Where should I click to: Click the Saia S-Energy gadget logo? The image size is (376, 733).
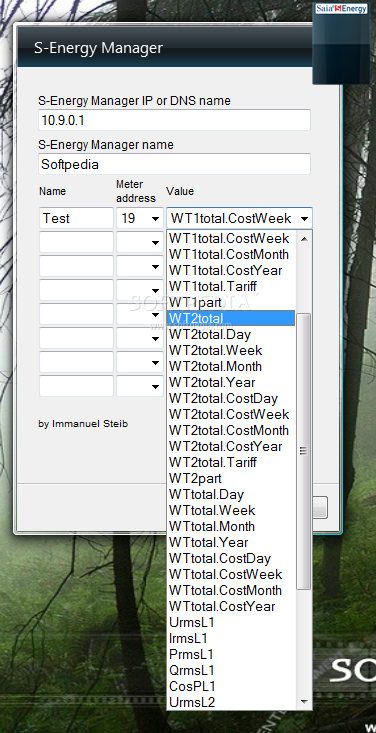click(341, 8)
